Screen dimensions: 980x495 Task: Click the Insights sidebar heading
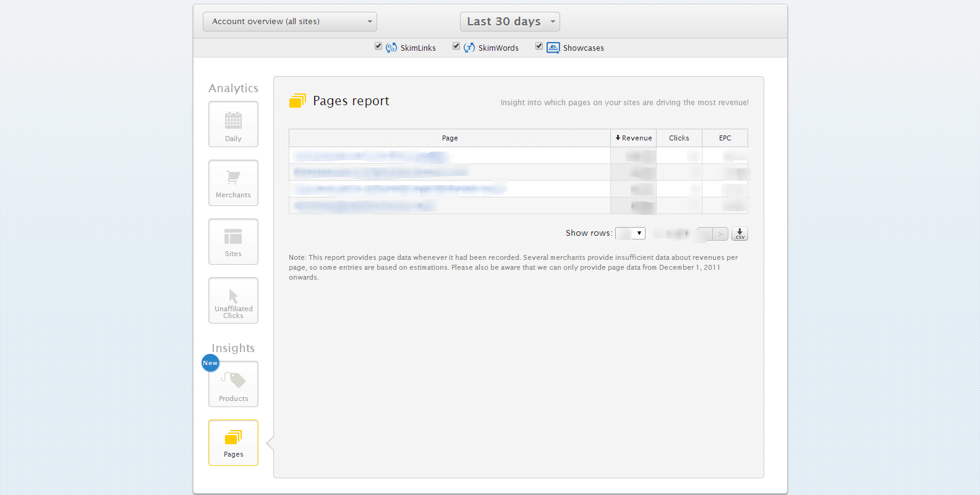233,348
